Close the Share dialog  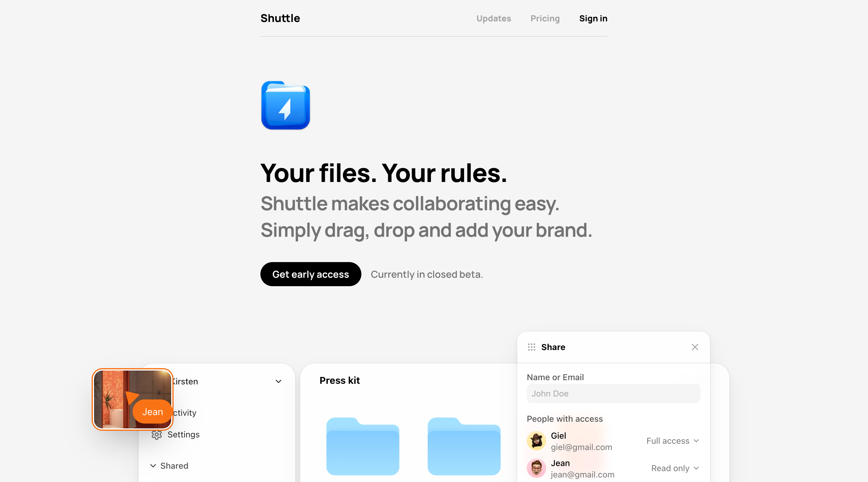[694, 347]
